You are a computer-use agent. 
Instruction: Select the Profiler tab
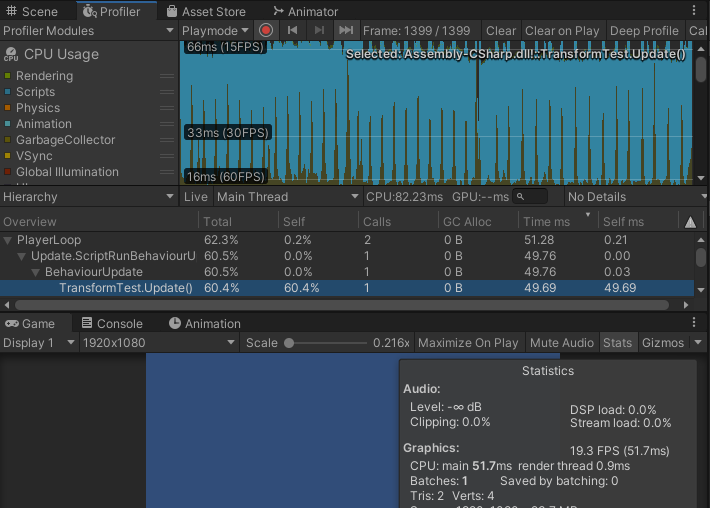click(112, 11)
